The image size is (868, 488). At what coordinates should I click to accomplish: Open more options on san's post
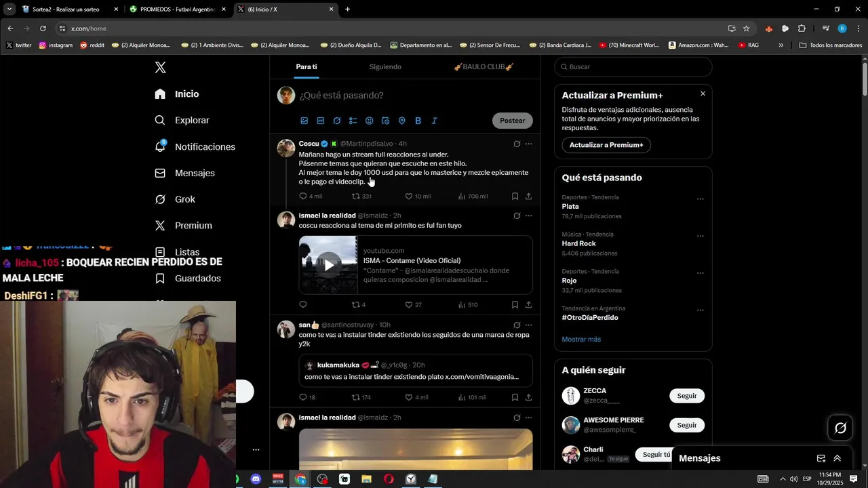528,325
